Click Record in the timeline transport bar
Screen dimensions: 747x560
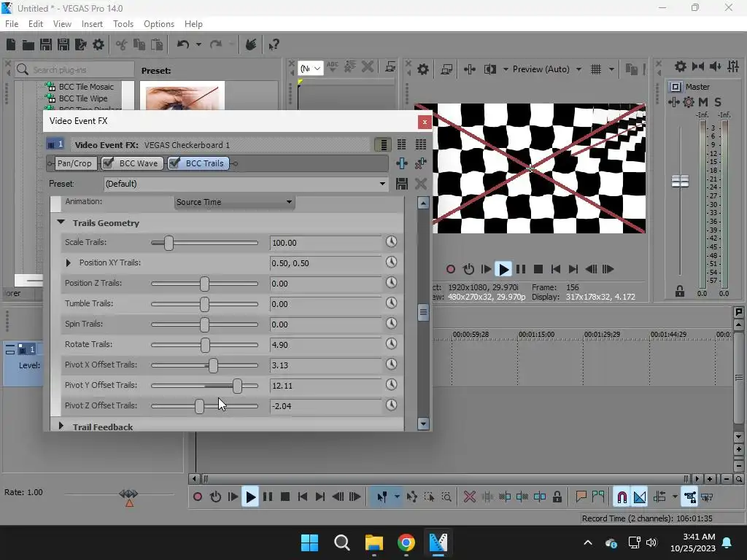(x=197, y=497)
